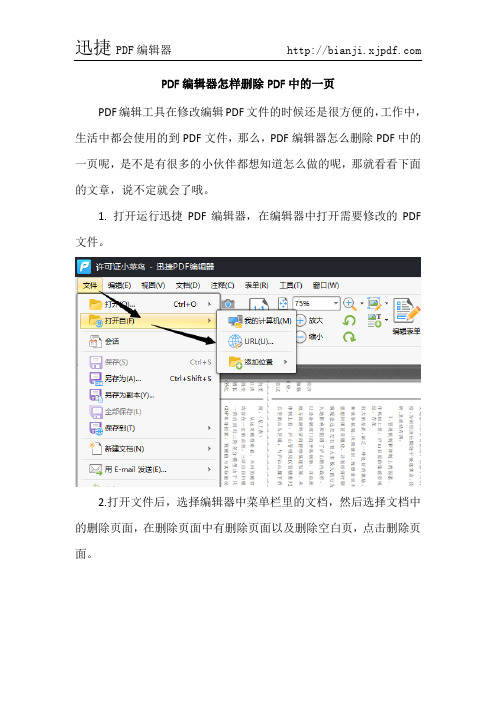Choose 打开自(F) in the file menu
496x702 pixels.
pos(149,321)
